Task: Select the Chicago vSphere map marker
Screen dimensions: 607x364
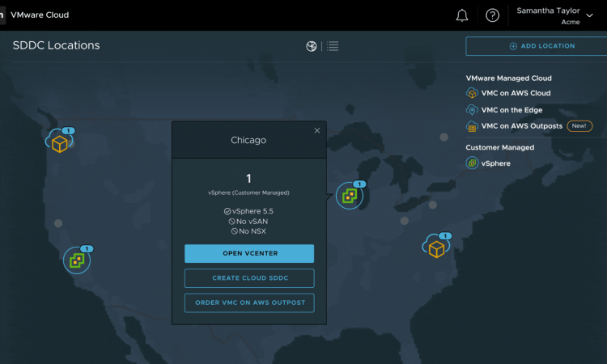Action: click(x=349, y=196)
